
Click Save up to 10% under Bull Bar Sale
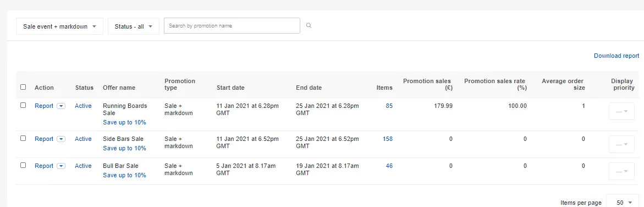coord(124,175)
